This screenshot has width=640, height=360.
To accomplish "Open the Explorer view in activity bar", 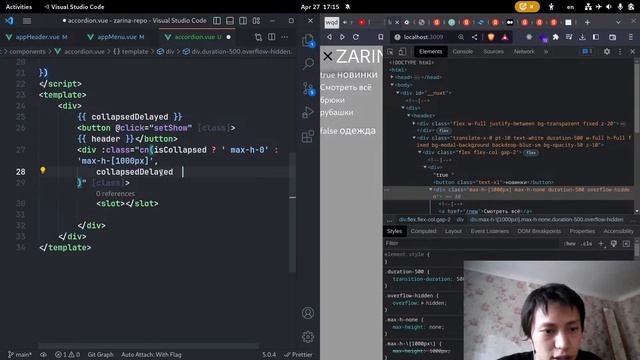I will tap(308, 41).
